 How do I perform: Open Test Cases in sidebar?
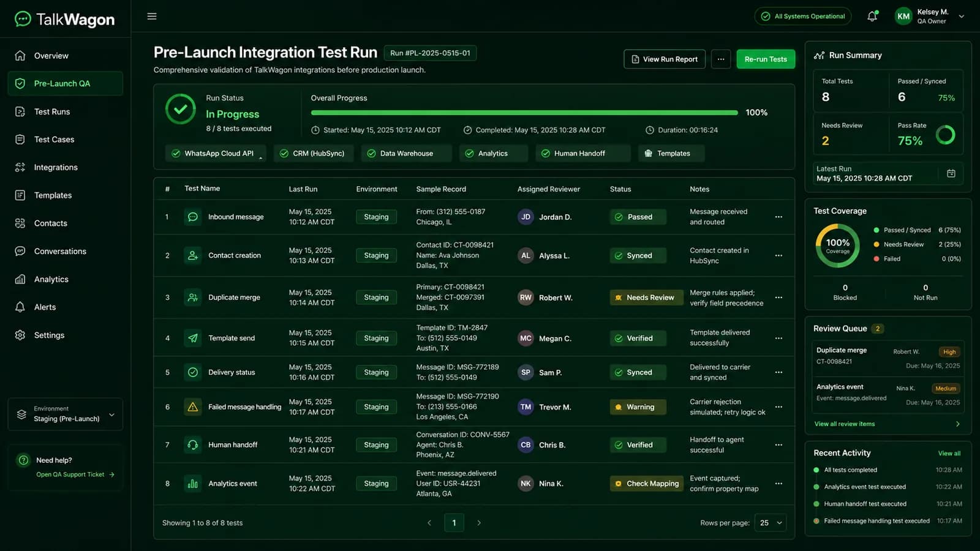pyautogui.click(x=66, y=140)
